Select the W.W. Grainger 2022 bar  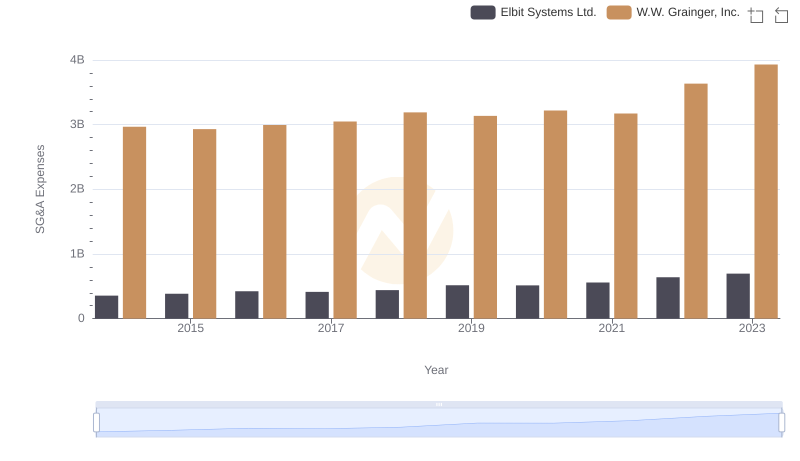(x=696, y=201)
